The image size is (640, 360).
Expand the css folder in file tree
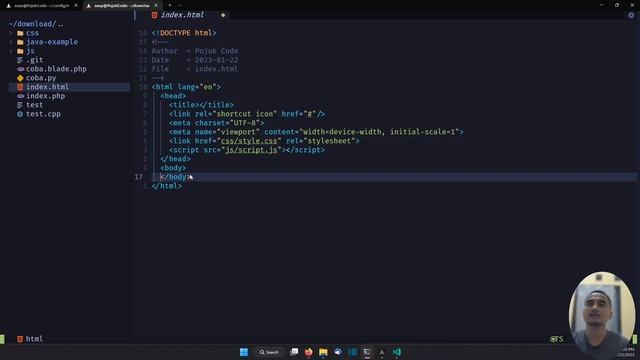11,33
